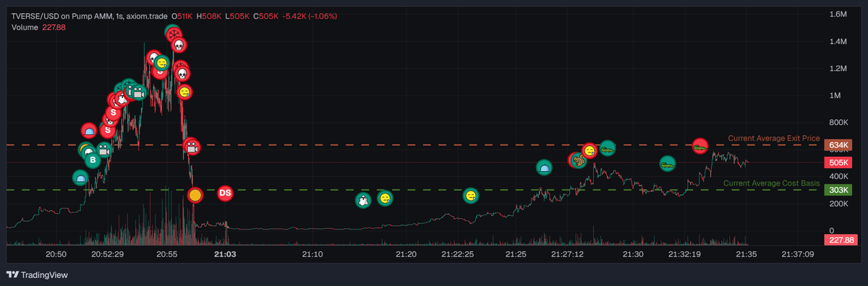This screenshot has height=286, width=868.
Task: Click the 'Current Average Cost Basis' line label
Action: click(x=772, y=183)
